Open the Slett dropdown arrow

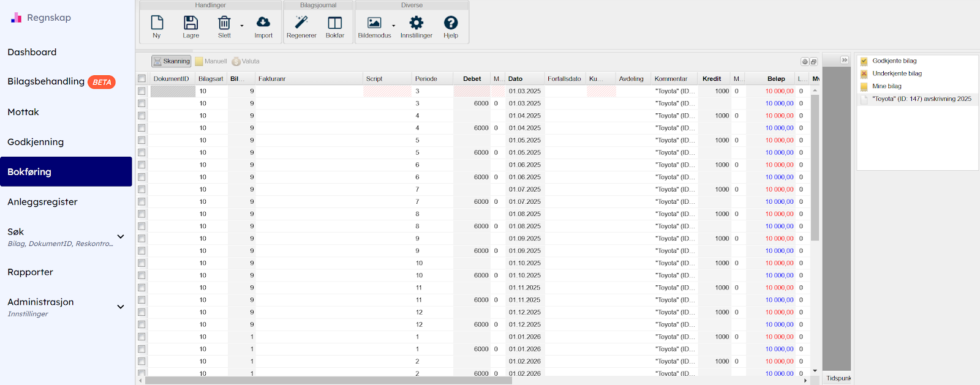[242, 26]
